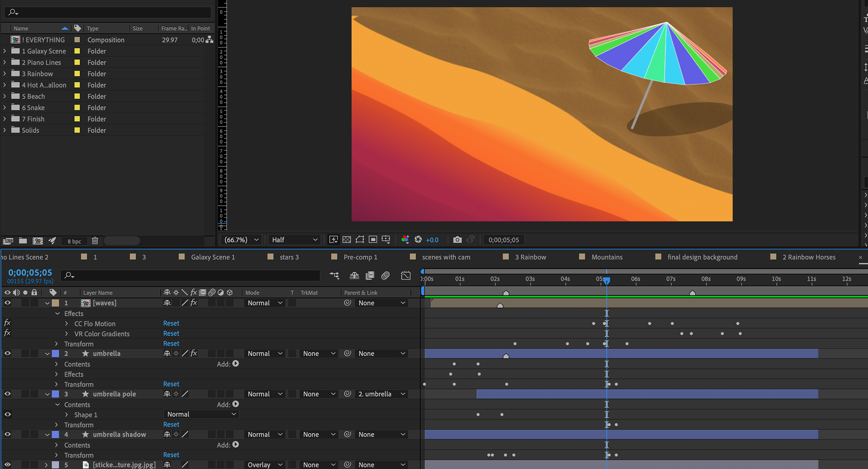Hide the umbrella shadow layer

click(x=7, y=434)
